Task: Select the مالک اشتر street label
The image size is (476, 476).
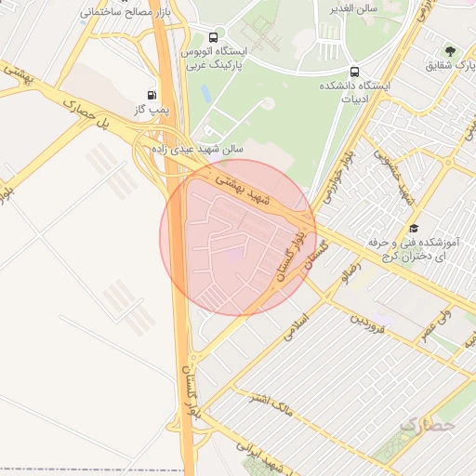Action: tap(271, 405)
